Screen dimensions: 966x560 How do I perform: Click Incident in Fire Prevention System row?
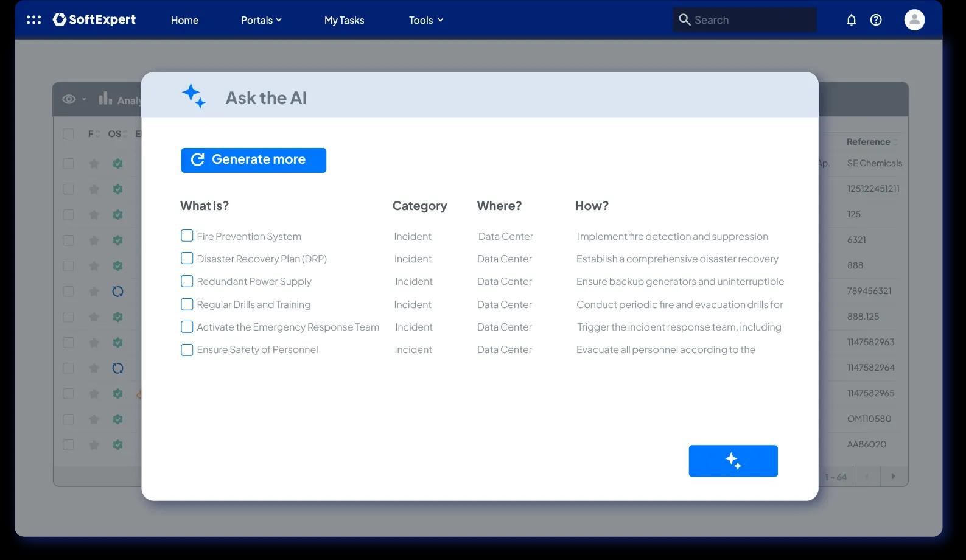coord(412,236)
